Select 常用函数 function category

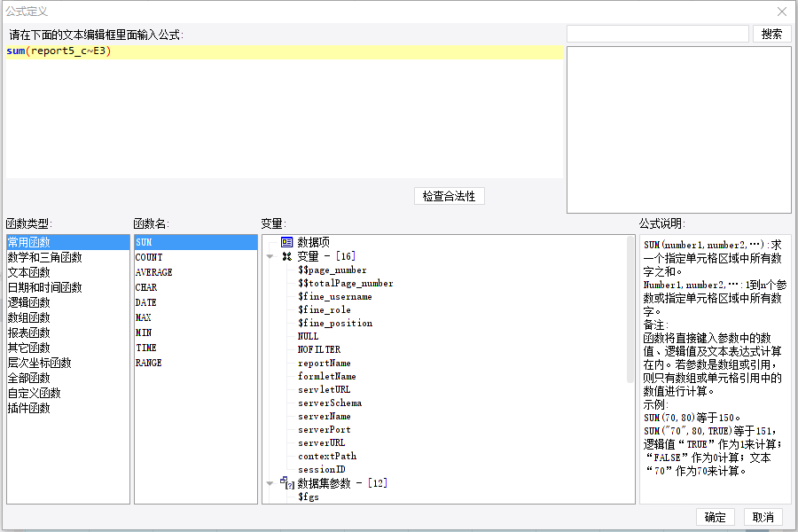point(67,242)
